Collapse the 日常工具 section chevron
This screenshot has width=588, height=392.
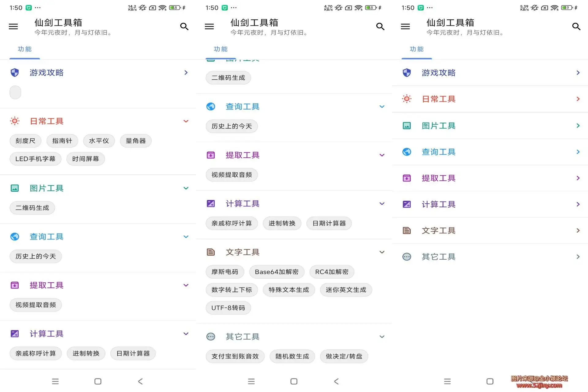186,121
